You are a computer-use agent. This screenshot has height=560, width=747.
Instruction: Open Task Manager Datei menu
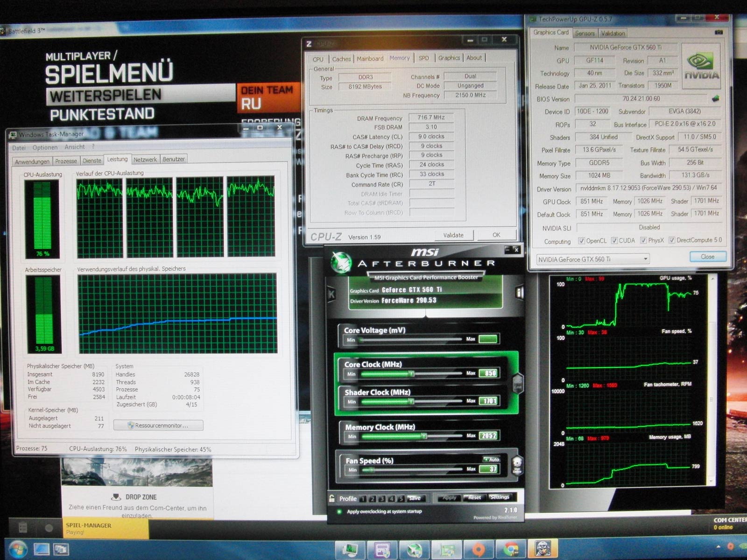pyautogui.click(x=19, y=148)
